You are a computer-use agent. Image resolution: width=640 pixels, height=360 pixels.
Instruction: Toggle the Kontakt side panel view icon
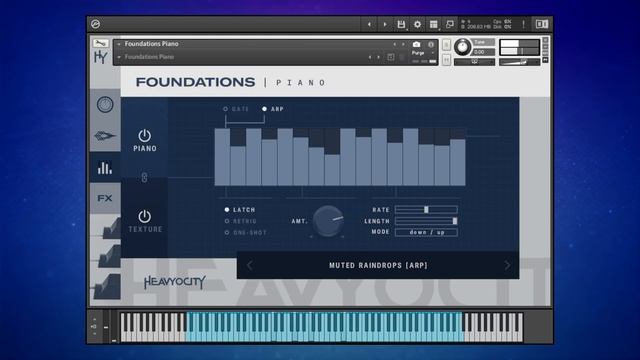[x=542, y=24]
